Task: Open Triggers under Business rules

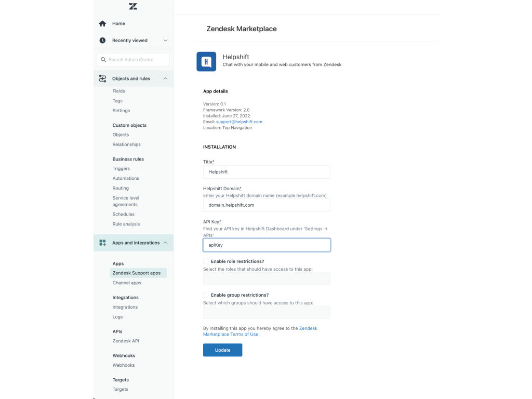Action: pyautogui.click(x=121, y=169)
